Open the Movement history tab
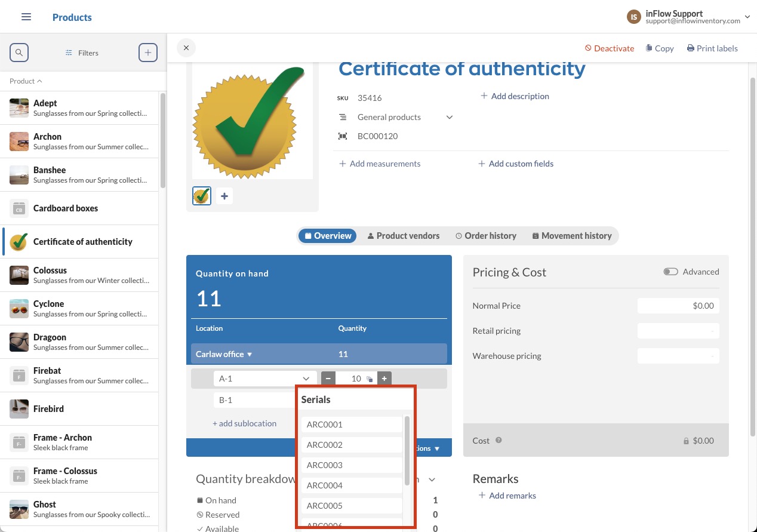This screenshot has width=757, height=532. coord(571,235)
